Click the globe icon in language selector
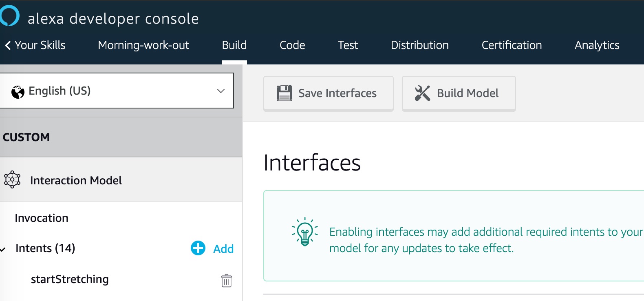The width and height of the screenshot is (644, 301). pyautogui.click(x=18, y=92)
